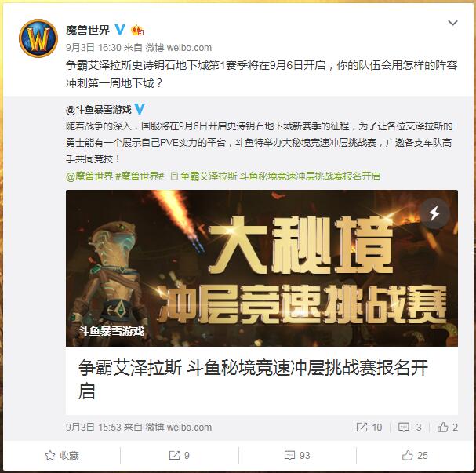Click the blue verified V badge beside 魔兽世界
The image size is (476, 473).
(x=120, y=30)
